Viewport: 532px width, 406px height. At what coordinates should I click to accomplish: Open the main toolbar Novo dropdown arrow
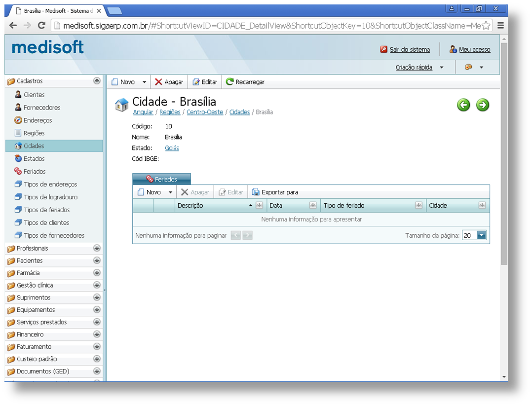pos(144,82)
